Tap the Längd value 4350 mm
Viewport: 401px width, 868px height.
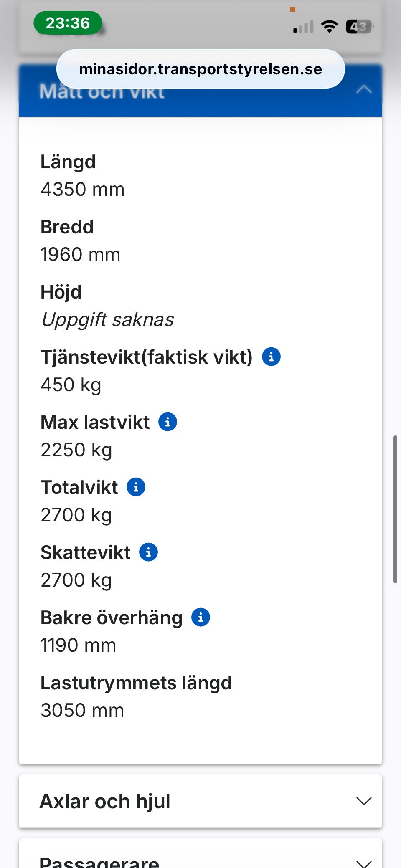(83, 190)
